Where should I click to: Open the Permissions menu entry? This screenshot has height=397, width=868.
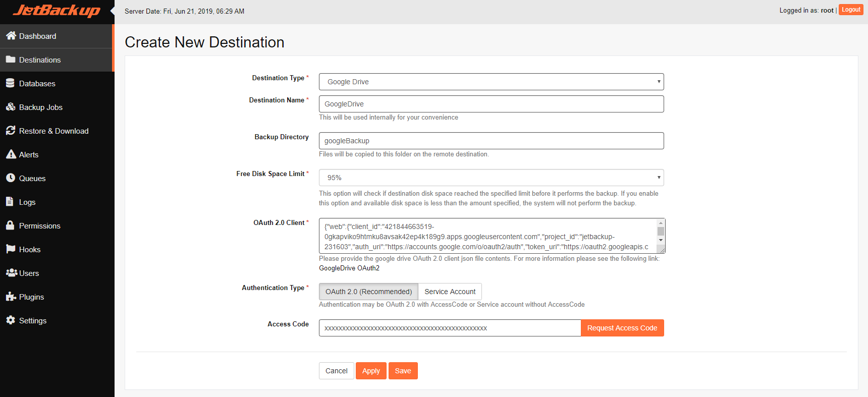click(x=56, y=226)
